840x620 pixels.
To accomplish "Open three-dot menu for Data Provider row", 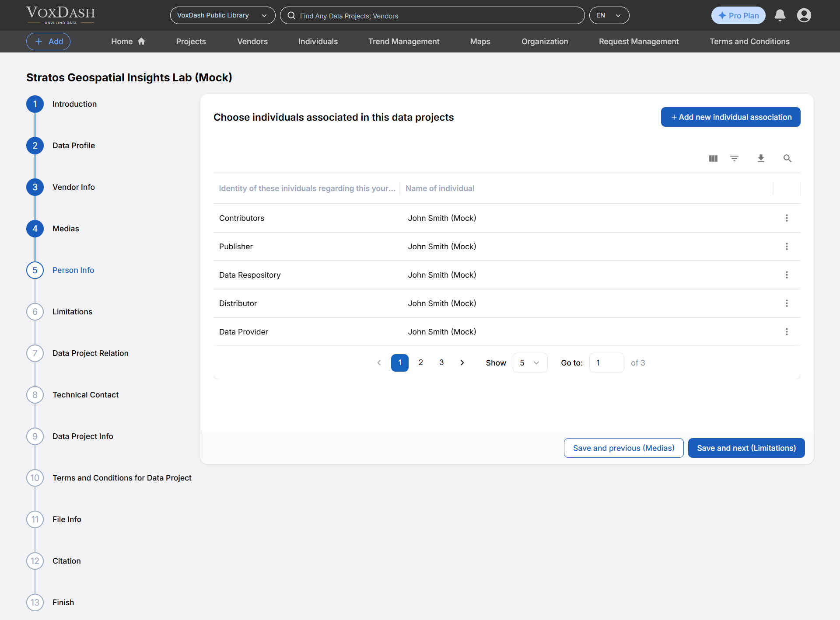I will 787,332.
